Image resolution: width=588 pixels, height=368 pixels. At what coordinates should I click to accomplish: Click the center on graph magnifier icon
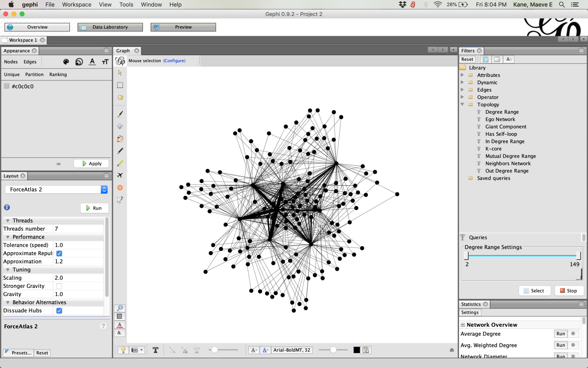click(x=120, y=308)
